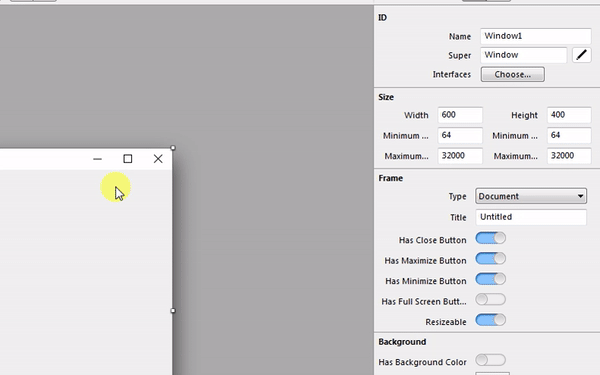Toggle Has Close Button switch
The image size is (600, 375).
(x=491, y=238)
